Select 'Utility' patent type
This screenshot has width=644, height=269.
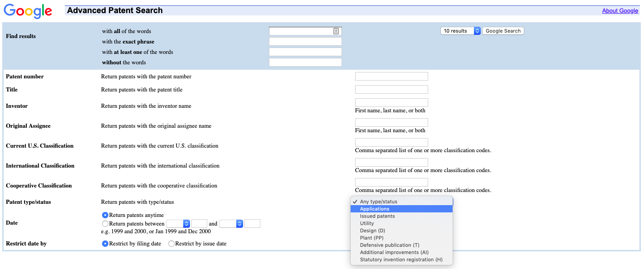(401, 223)
